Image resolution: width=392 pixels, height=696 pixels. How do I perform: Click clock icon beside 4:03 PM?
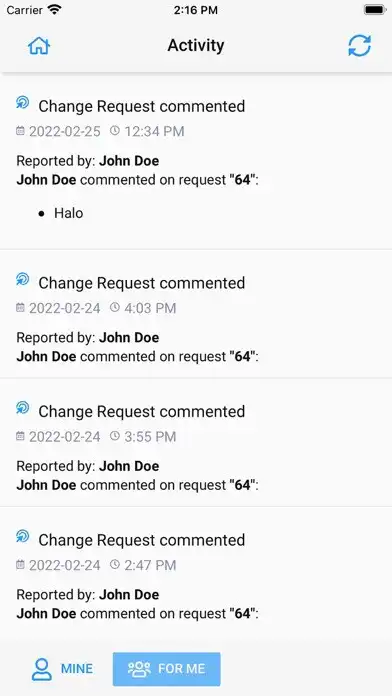point(115,307)
